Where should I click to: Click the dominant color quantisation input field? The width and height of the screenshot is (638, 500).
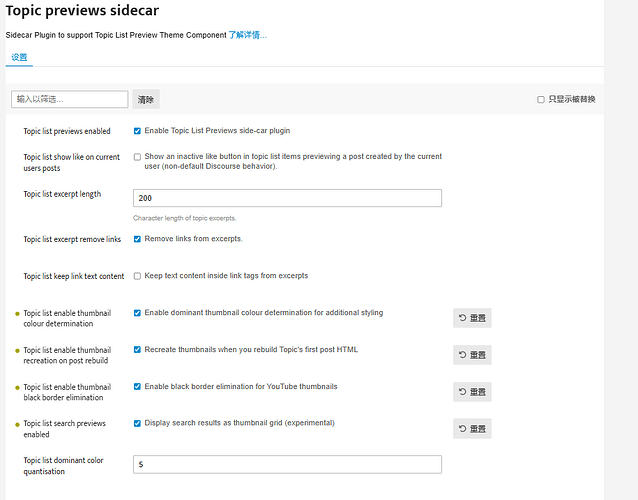287,464
